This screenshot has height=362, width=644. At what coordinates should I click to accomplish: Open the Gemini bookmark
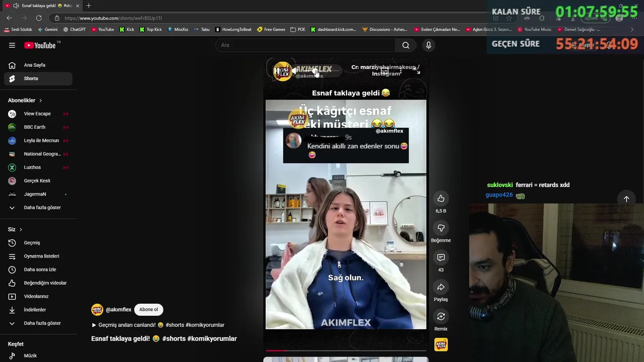pyautogui.click(x=48, y=30)
